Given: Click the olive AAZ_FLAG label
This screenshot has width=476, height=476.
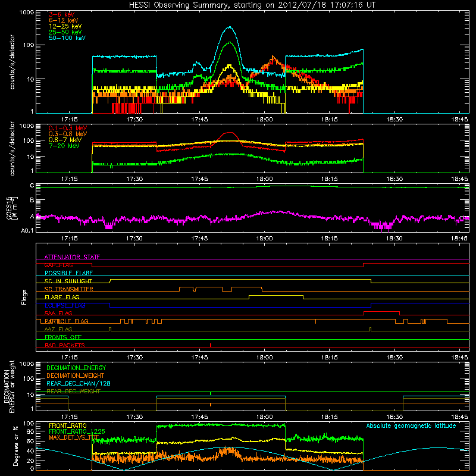Looking at the screenshot, I should click(x=58, y=329).
